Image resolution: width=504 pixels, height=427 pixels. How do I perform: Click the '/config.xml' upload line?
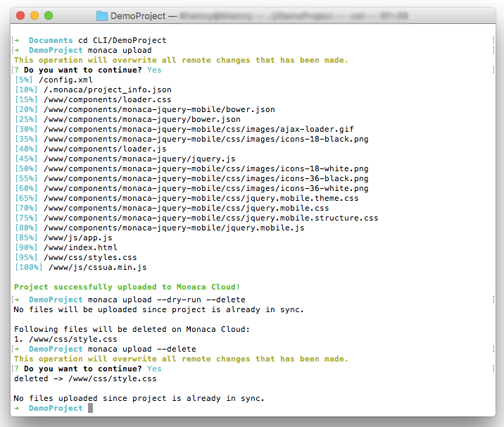tap(53, 80)
